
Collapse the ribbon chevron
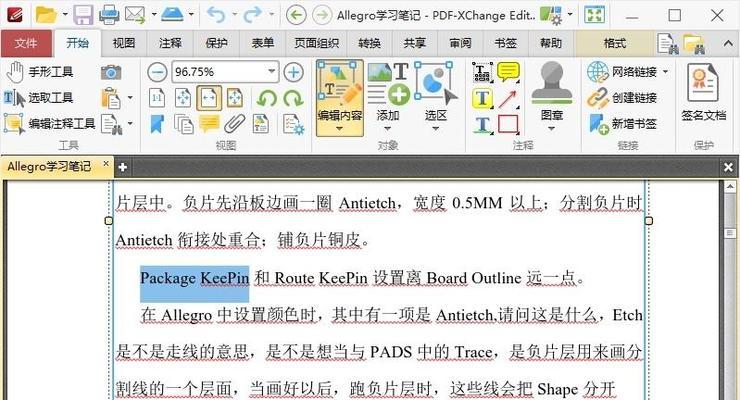(728, 44)
